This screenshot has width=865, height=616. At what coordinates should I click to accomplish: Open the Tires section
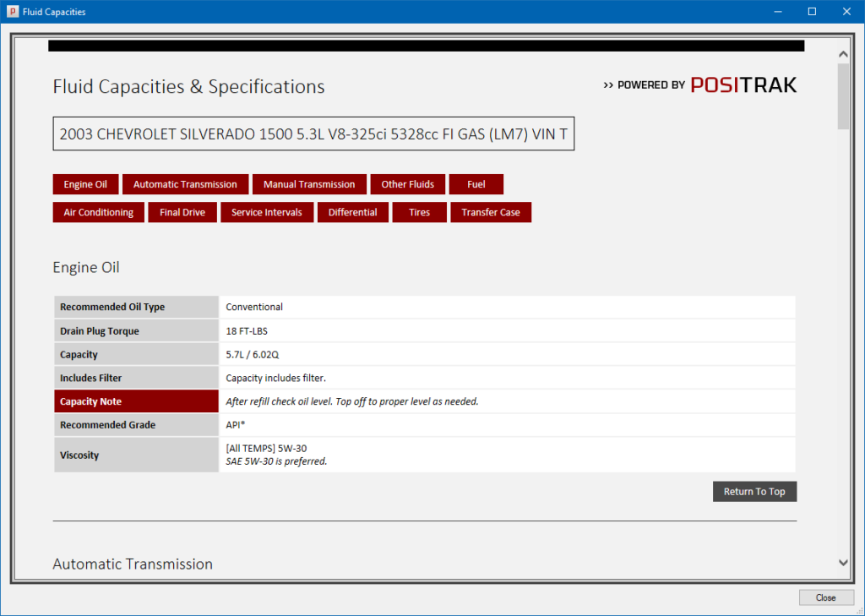419,212
